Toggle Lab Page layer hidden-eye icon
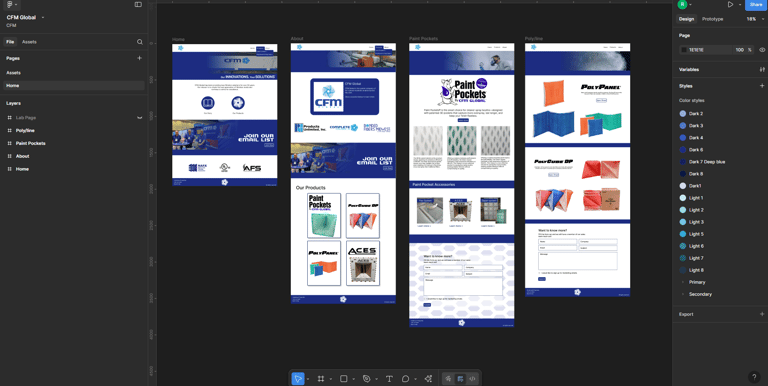This screenshot has width=768, height=386. (140, 118)
